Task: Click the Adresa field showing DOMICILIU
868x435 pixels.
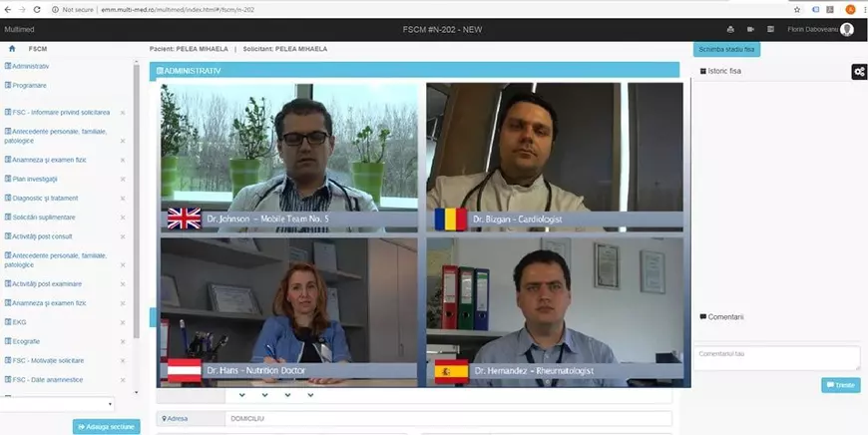Action: (x=448, y=419)
